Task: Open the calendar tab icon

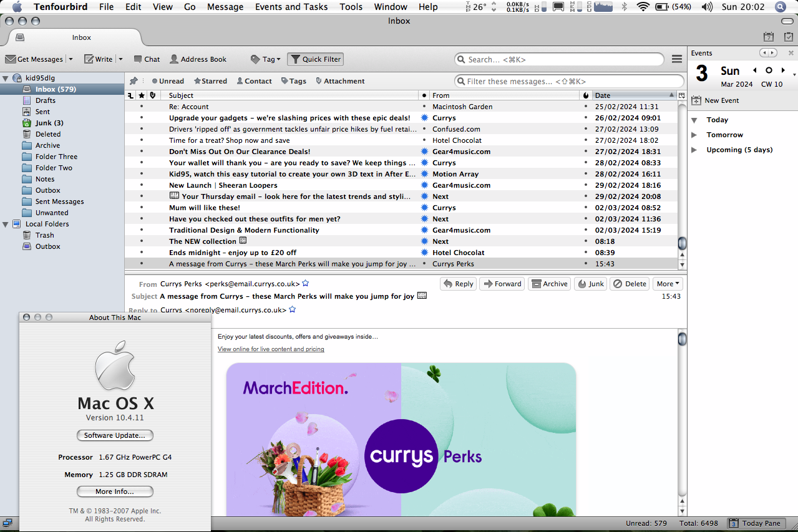Action: pos(769,37)
